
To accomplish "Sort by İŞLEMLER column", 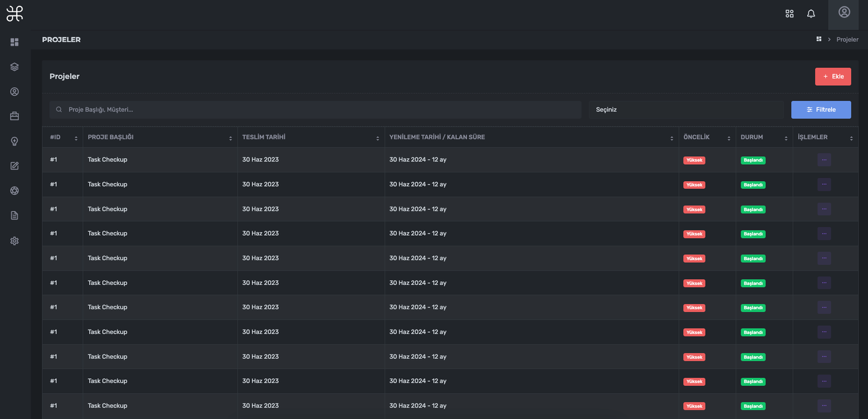I will tap(825, 137).
